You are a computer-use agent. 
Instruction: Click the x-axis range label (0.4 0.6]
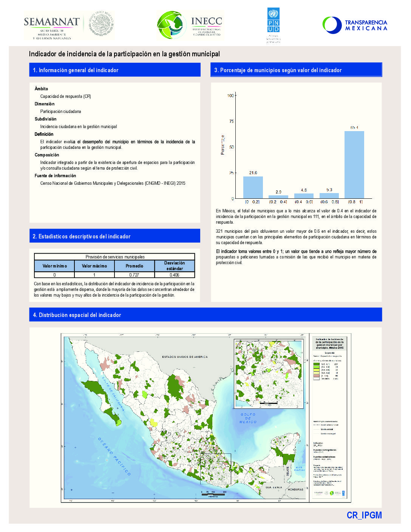[304, 202]
